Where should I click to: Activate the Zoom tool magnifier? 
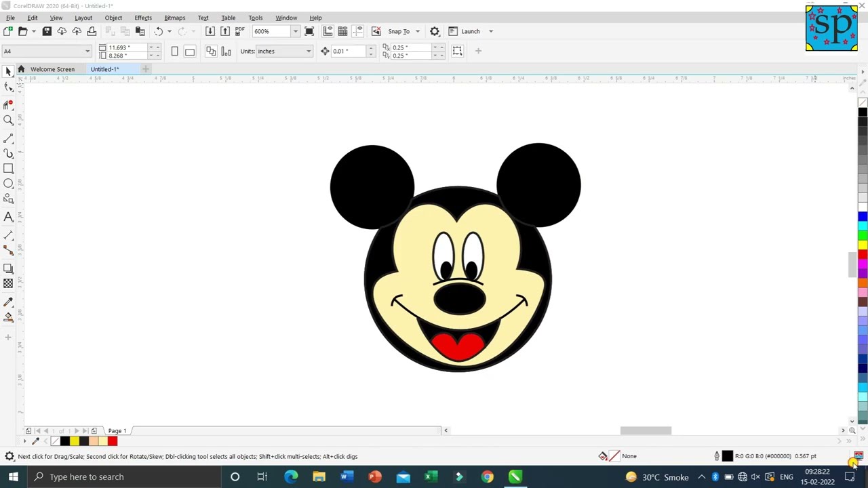tap(8, 120)
